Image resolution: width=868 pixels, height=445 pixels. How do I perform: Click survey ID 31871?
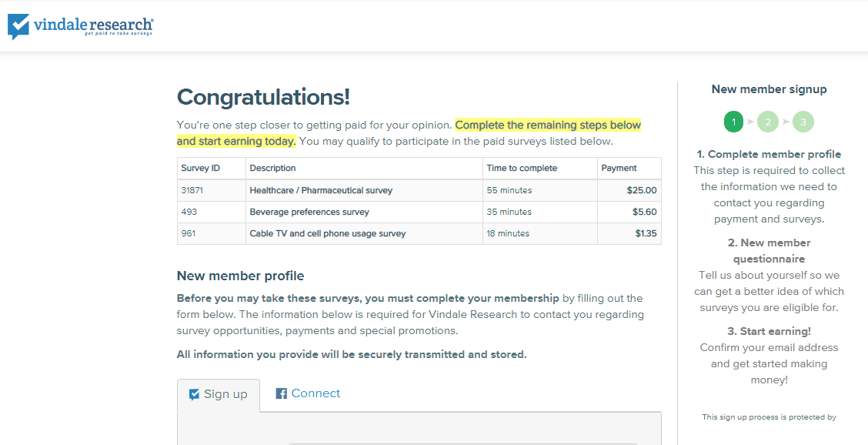[x=192, y=190]
